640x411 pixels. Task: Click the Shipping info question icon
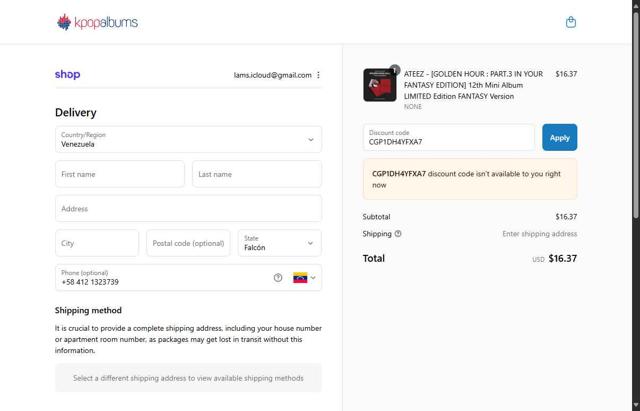[398, 234]
